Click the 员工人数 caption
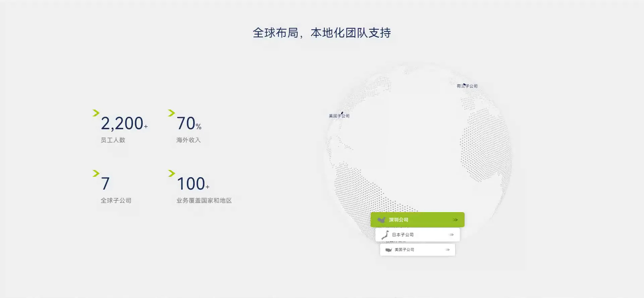 113,140
